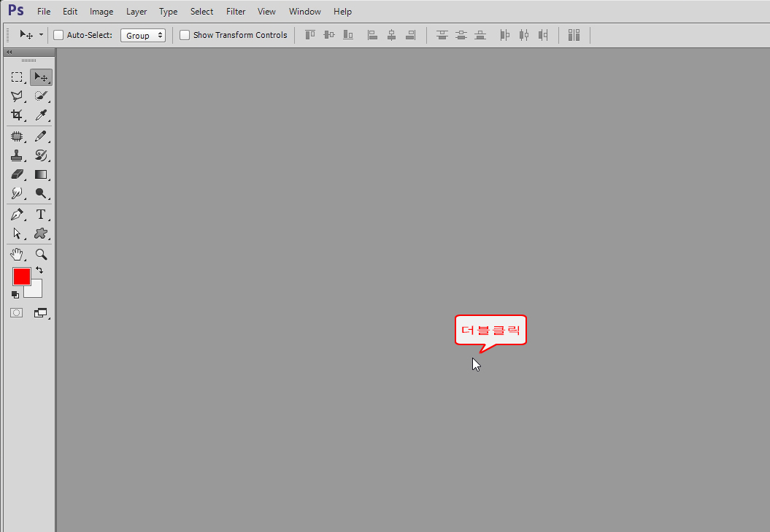Screen dimensions: 770x532
Task: Select the Polygonal Lasso tool
Action: 18,96
